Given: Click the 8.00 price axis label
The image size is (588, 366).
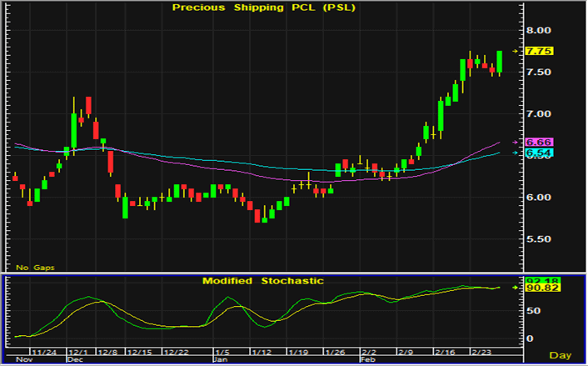Looking at the screenshot, I should click(x=540, y=30).
